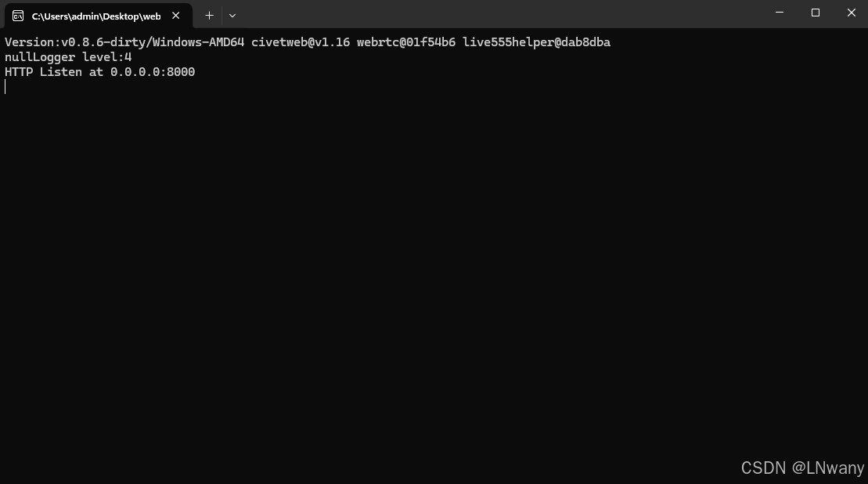Open a new terminal tab with plus

pos(209,16)
